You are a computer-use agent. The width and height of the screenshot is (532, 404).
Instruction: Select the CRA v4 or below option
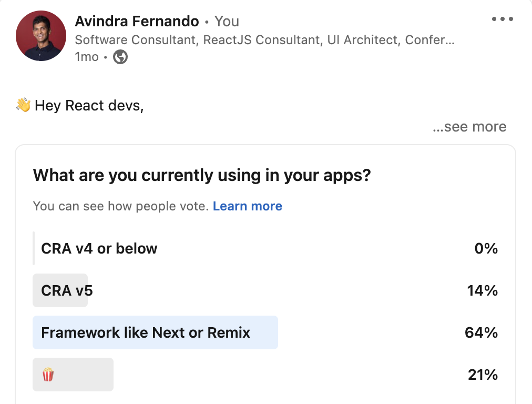click(99, 248)
